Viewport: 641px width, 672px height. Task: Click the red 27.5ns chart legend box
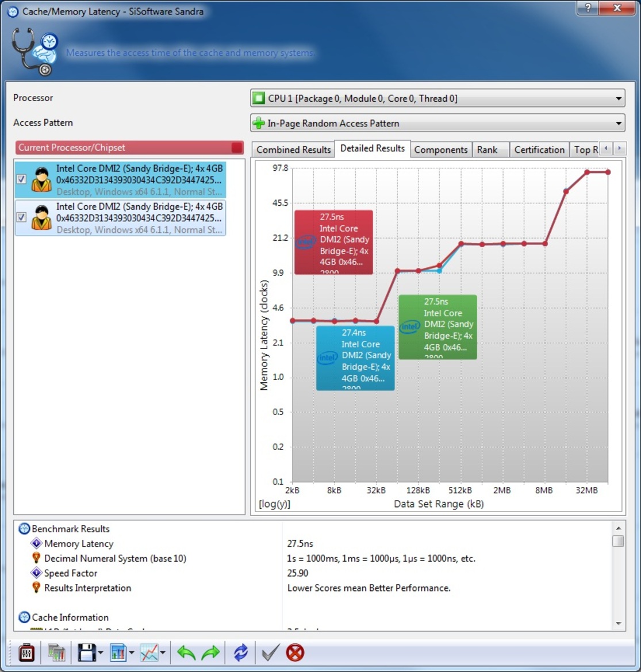pos(333,242)
